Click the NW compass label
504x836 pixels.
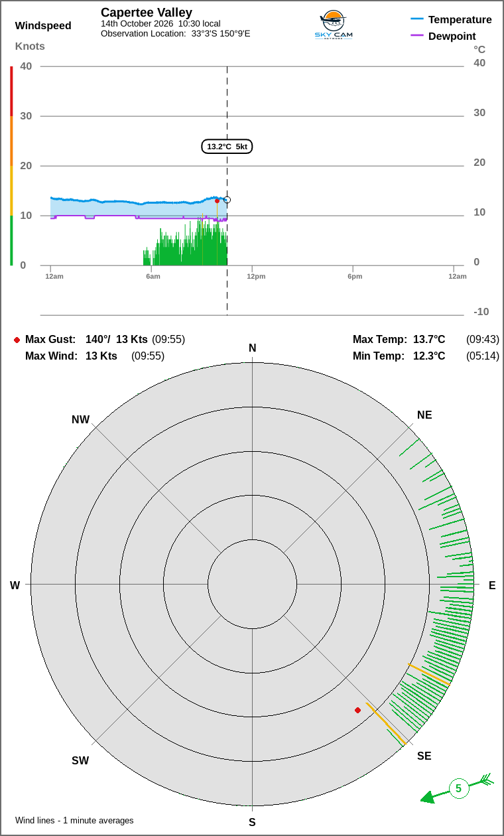click(x=80, y=419)
